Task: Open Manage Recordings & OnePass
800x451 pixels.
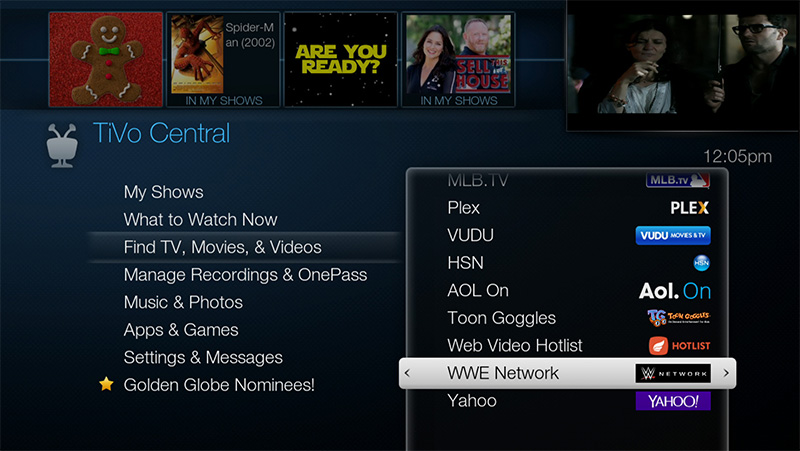Action: (245, 274)
